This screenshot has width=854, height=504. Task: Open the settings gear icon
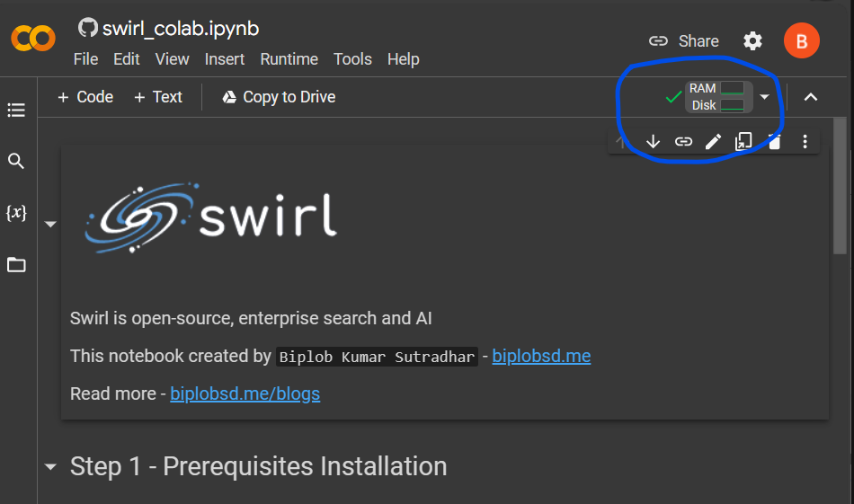click(x=752, y=40)
